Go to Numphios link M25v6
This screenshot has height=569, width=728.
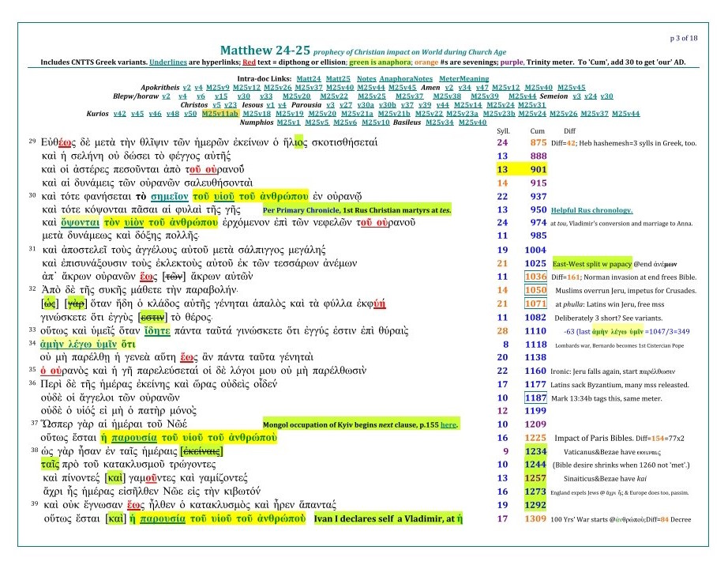click(x=345, y=122)
